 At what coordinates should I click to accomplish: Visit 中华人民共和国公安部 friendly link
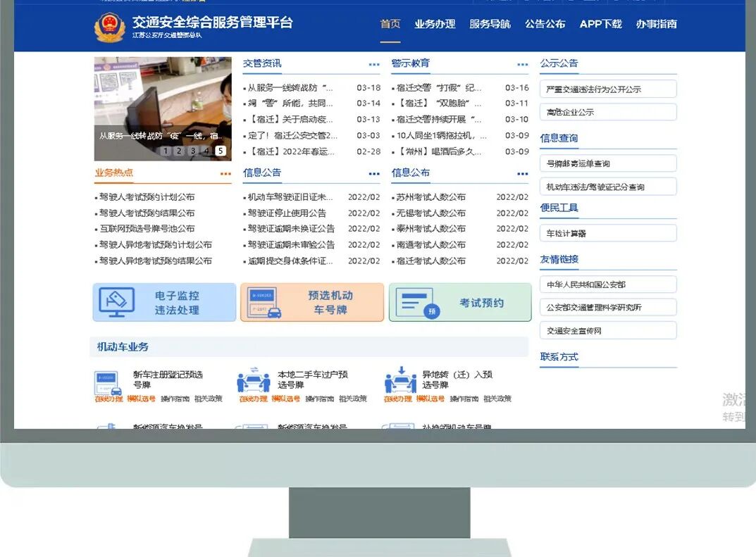[607, 284]
